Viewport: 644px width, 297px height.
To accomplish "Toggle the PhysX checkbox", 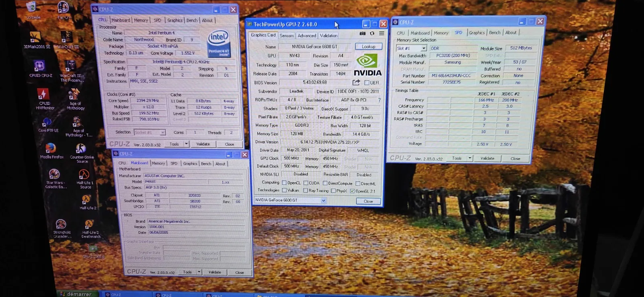I will tap(333, 191).
